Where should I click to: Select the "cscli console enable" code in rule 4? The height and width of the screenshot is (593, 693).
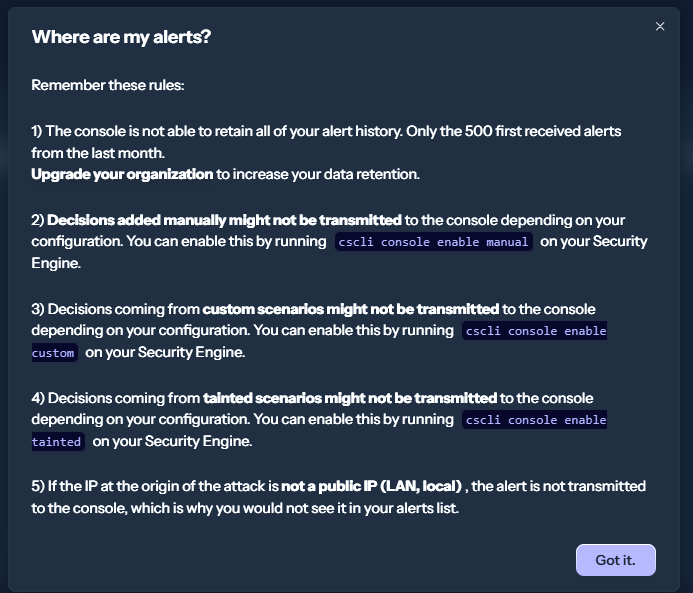tap(535, 420)
